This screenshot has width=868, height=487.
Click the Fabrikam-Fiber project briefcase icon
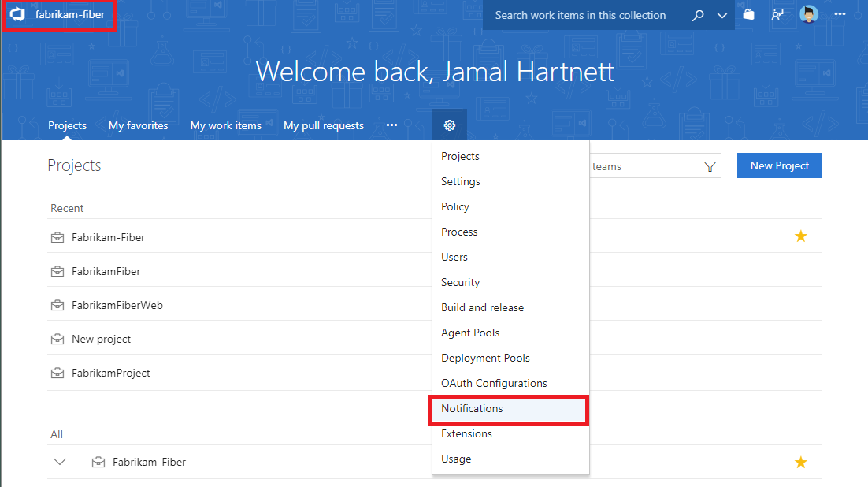[57, 236]
